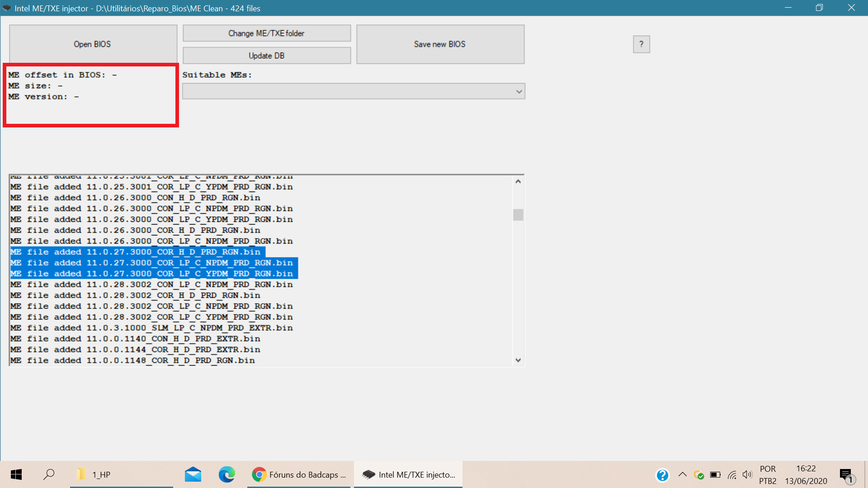This screenshot has height=488, width=868.
Task: Show hidden system tray icons
Action: point(683,474)
